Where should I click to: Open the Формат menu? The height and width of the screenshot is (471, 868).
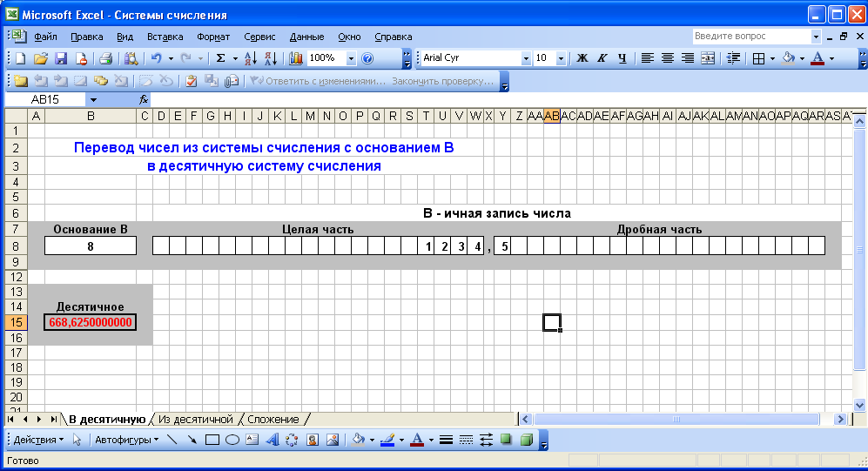click(213, 37)
